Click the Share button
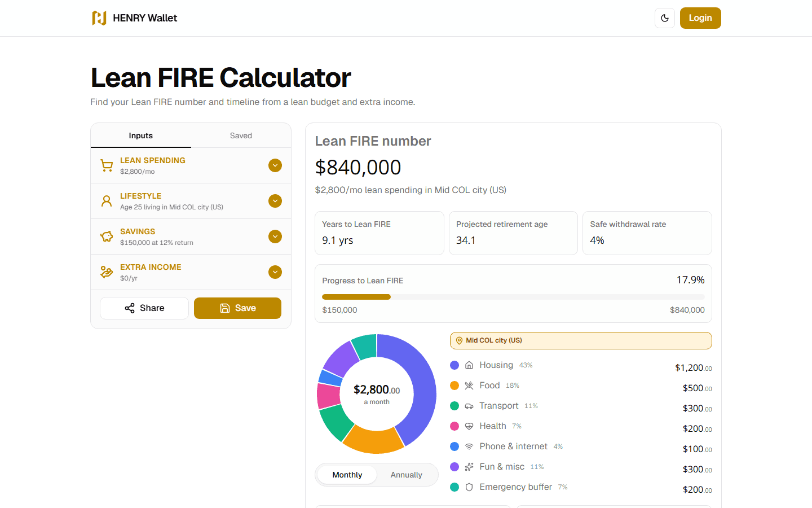Viewport: 812px width, 508px height. (x=144, y=308)
